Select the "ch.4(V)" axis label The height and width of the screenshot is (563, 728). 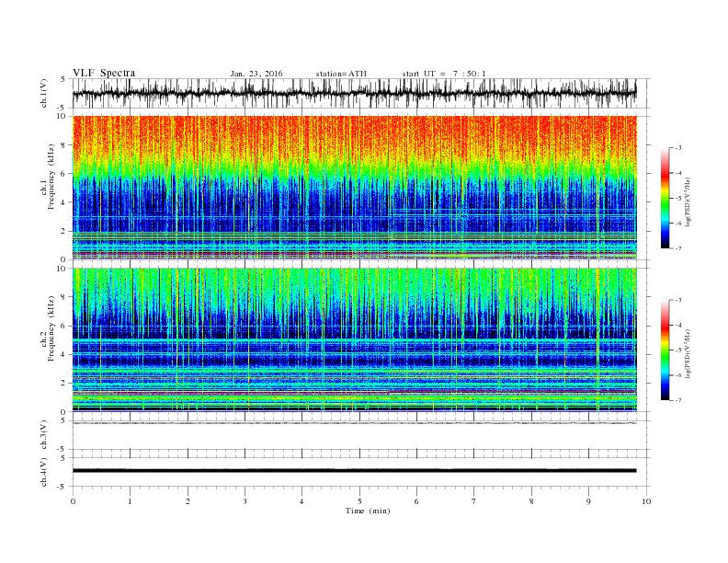(x=44, y=472)
